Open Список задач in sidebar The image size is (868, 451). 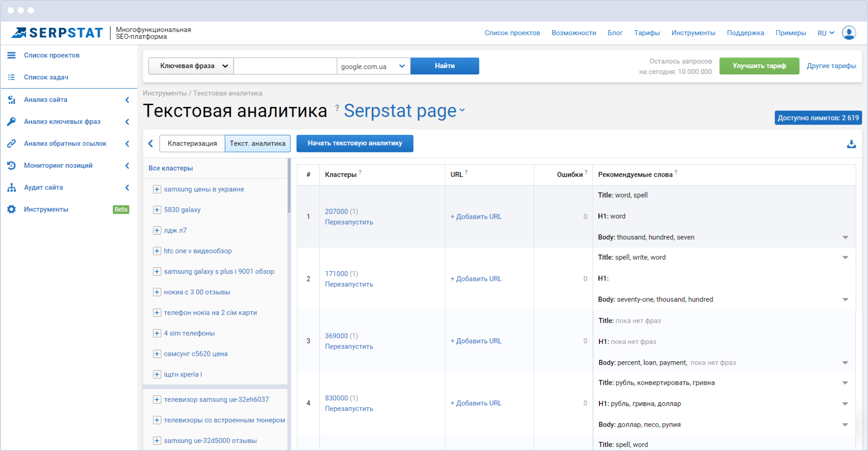tap(46, 77)
